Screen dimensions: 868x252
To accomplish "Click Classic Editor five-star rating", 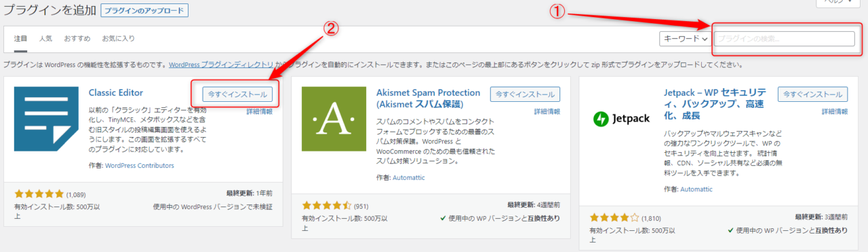I will pyautogui.click(x=39, y=194).
